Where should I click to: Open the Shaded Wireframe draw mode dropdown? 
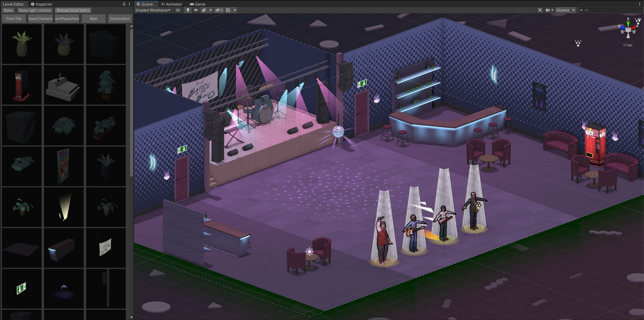(153, 10)
